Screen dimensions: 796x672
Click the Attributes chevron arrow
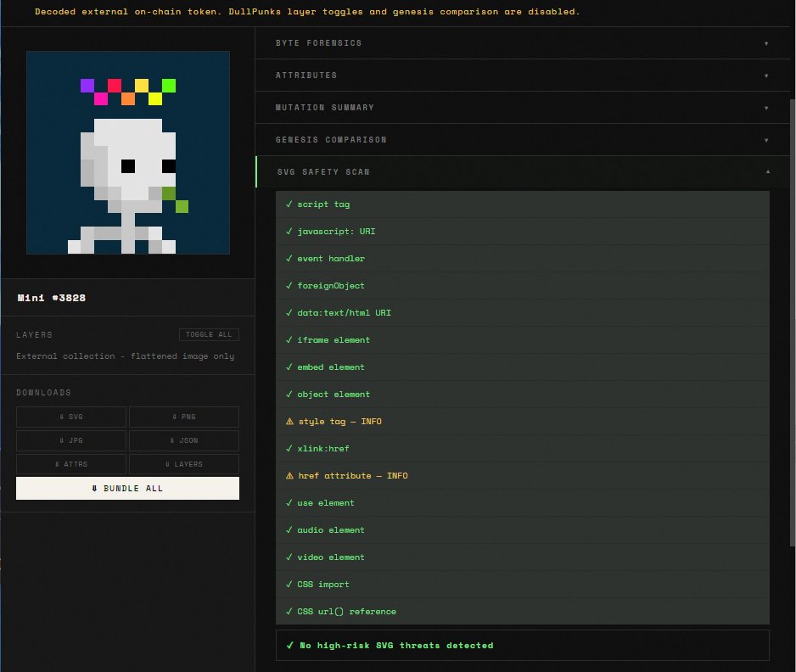tap(766, 76)
